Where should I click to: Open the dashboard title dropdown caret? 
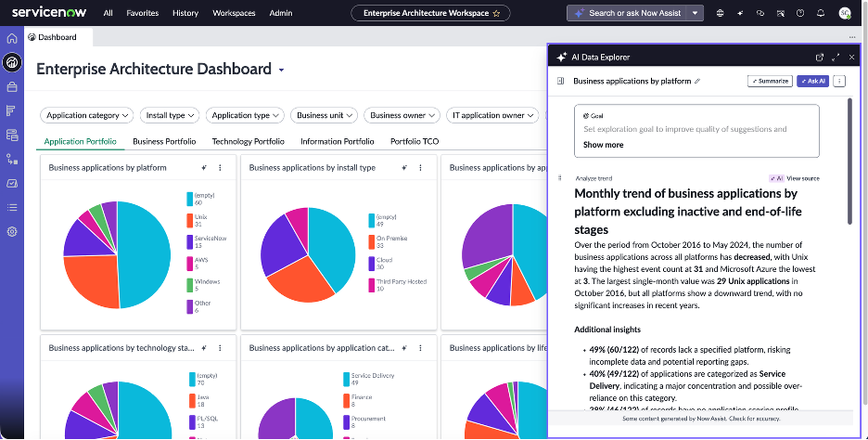coord(281,70)
